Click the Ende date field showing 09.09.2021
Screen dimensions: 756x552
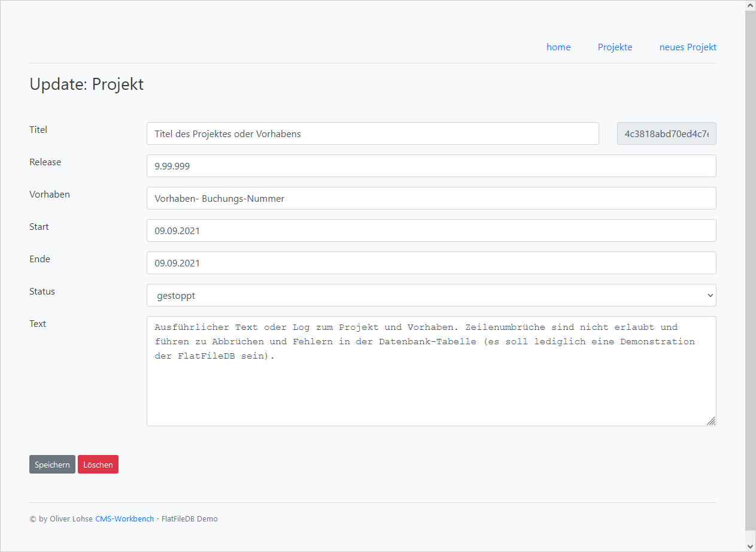click(x=431, y=263)
